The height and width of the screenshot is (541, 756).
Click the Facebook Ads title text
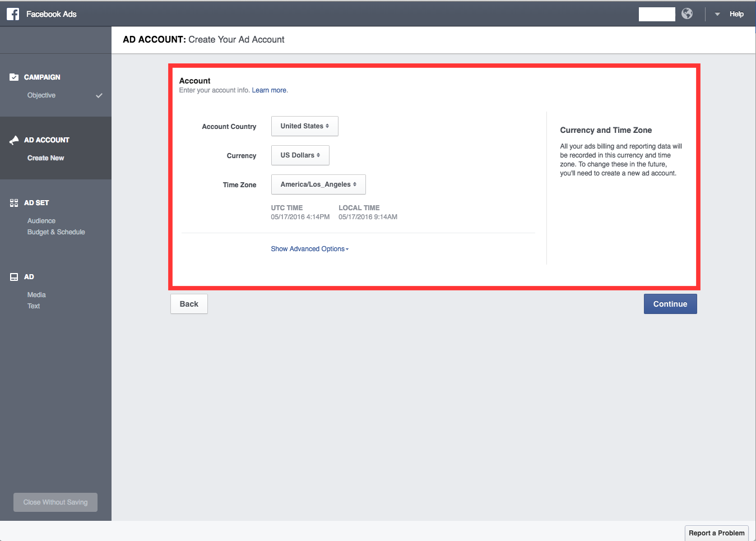click(52, 14)
